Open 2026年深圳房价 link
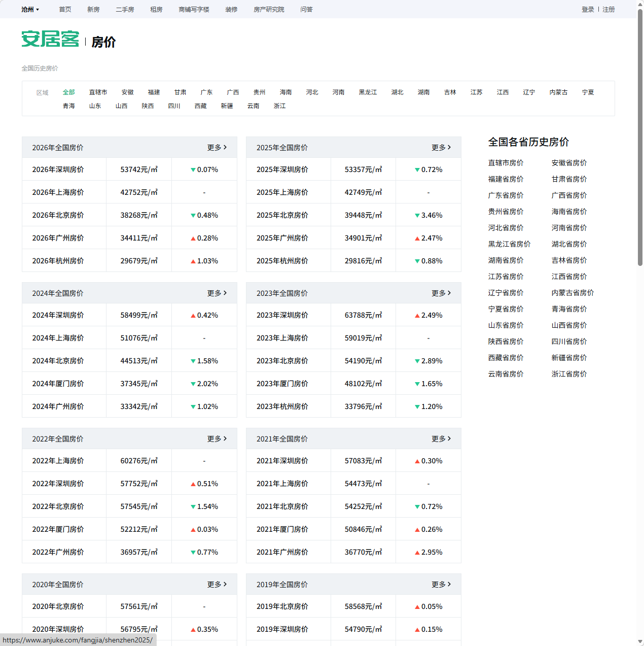This screenshot has height=646, width=644. click(58, 169)
